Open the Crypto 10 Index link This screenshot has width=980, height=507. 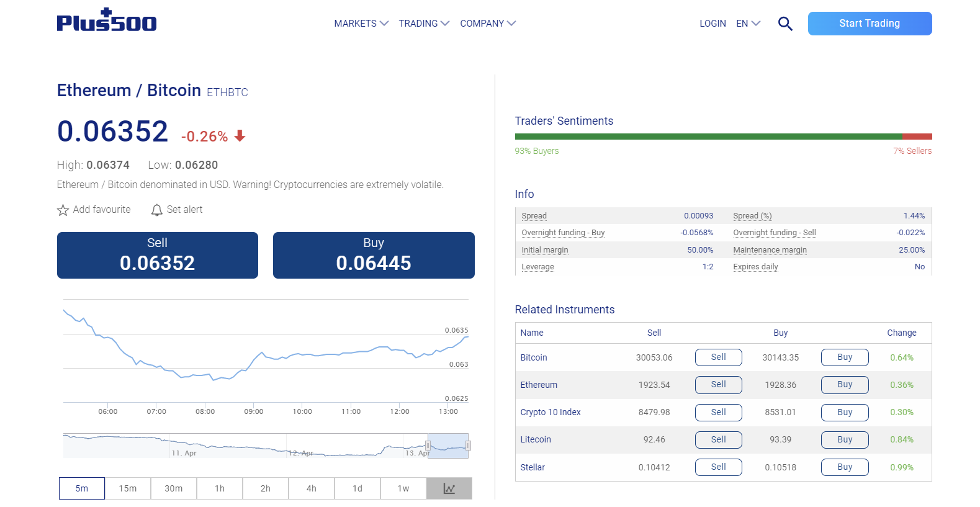(x=551, y=412)
